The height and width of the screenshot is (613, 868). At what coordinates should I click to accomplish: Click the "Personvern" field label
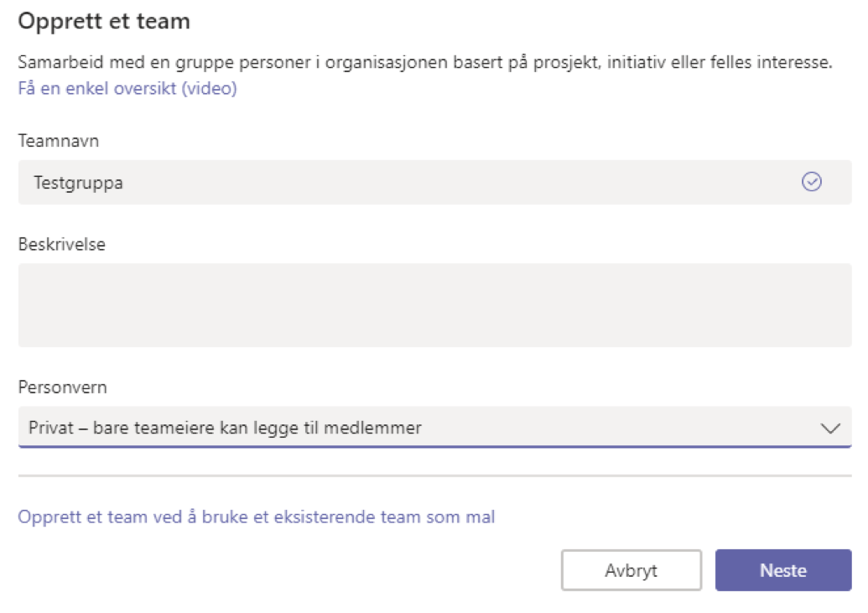click(63, 388)
